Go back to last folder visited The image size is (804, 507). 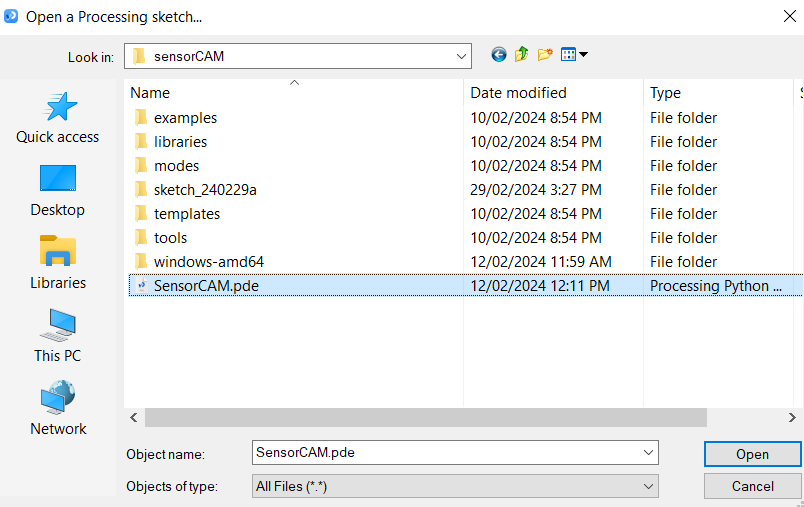(x=498, y=54)
